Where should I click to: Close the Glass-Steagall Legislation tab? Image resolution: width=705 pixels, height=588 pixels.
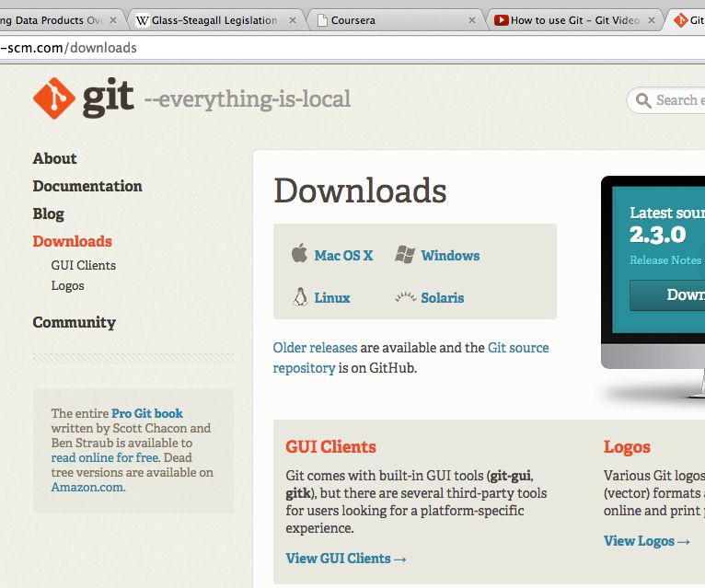(x=293, y=20)
